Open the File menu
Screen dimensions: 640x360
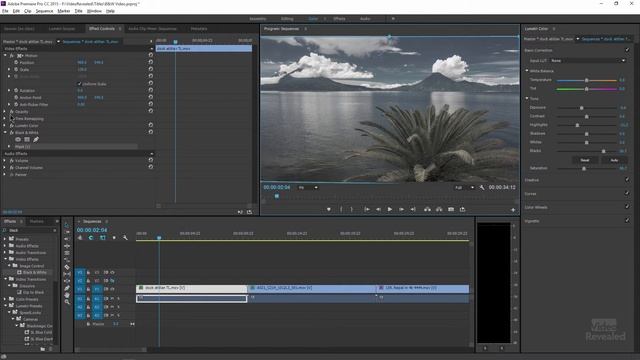pos(5,11)
